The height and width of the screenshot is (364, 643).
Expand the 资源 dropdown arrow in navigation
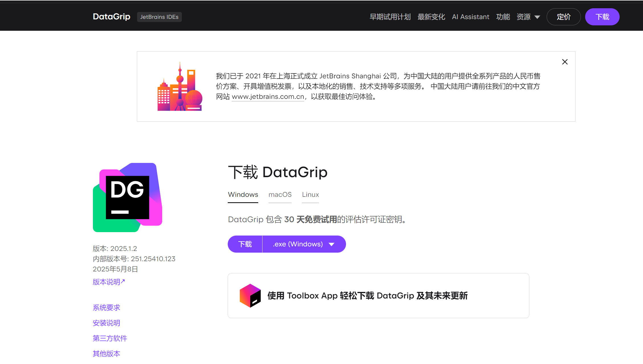coord(537,17)
